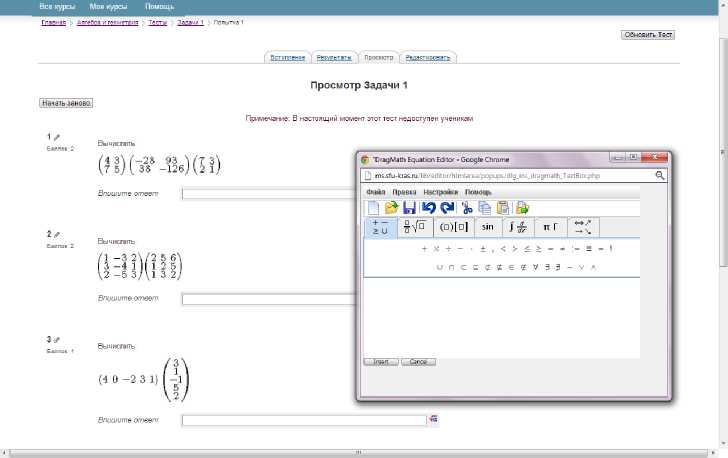Click the Paste clipboard icon
728x458 pixels.
tap(503, 208)
